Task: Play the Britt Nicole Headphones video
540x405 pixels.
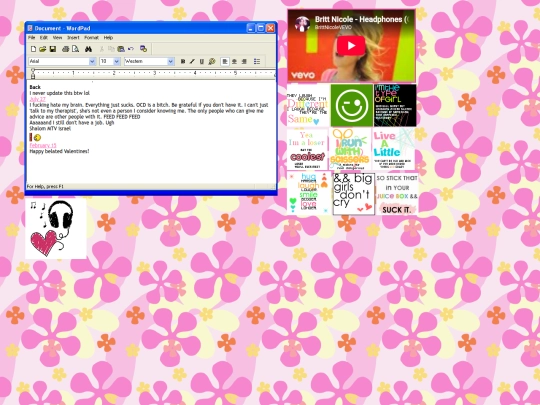Action: tap(351, 45)
